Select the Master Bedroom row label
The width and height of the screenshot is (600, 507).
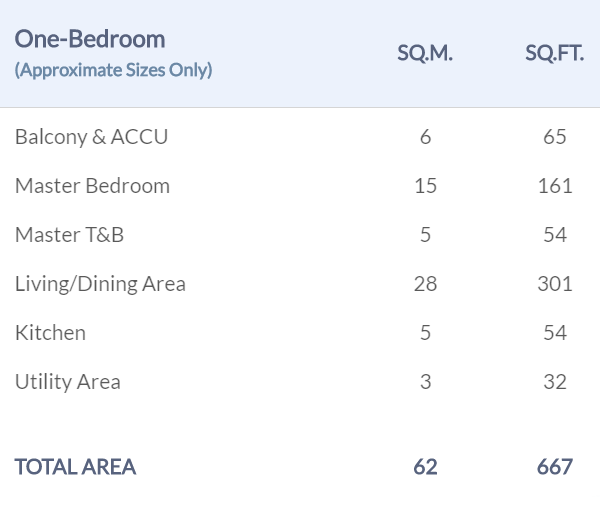pyautogui.click(x=92, y=186)
